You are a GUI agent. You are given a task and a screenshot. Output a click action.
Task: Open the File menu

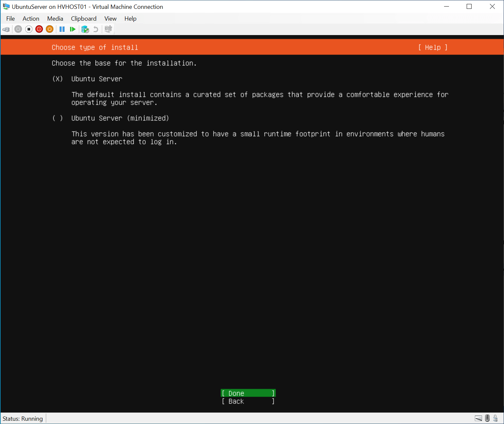[x=10, y=19]
